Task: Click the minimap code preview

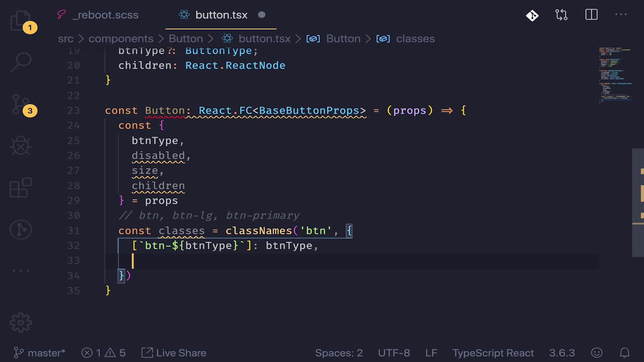Action: tap(615, 75)
